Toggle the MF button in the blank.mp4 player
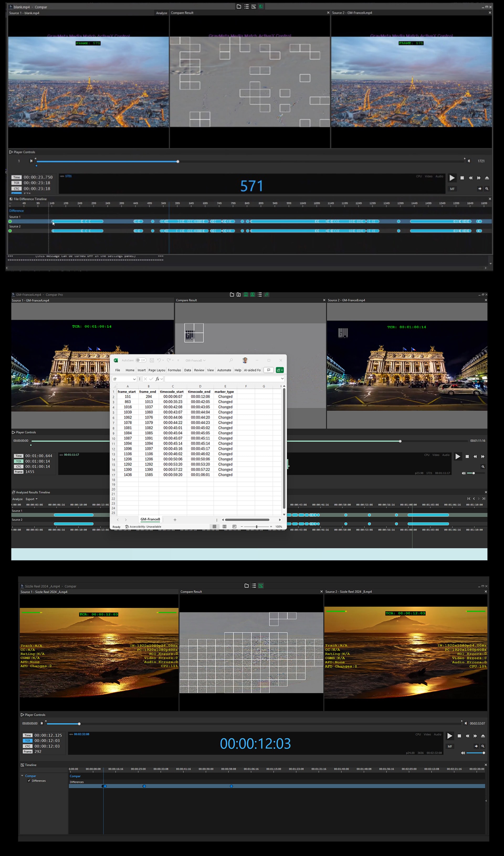504x856 pixels. (x=452, y=189)
